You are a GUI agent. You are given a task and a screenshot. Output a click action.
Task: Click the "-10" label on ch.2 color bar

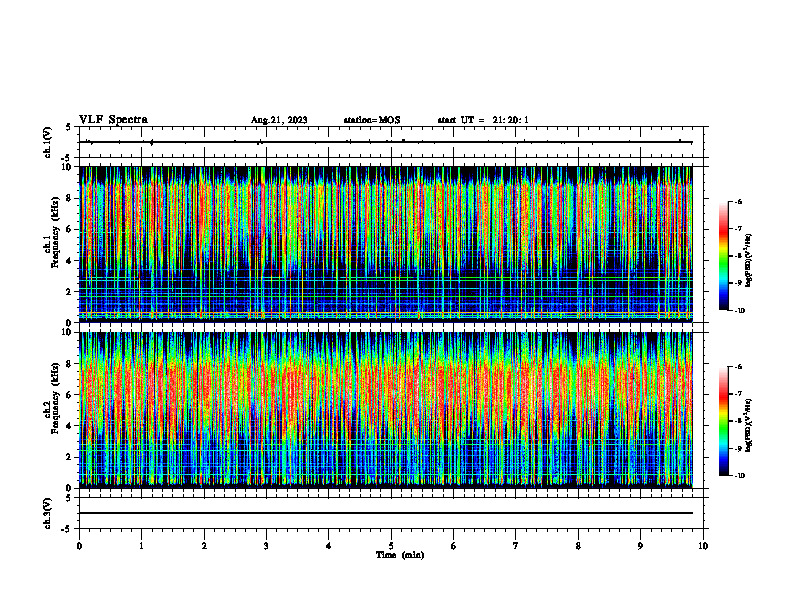point(739,476)
